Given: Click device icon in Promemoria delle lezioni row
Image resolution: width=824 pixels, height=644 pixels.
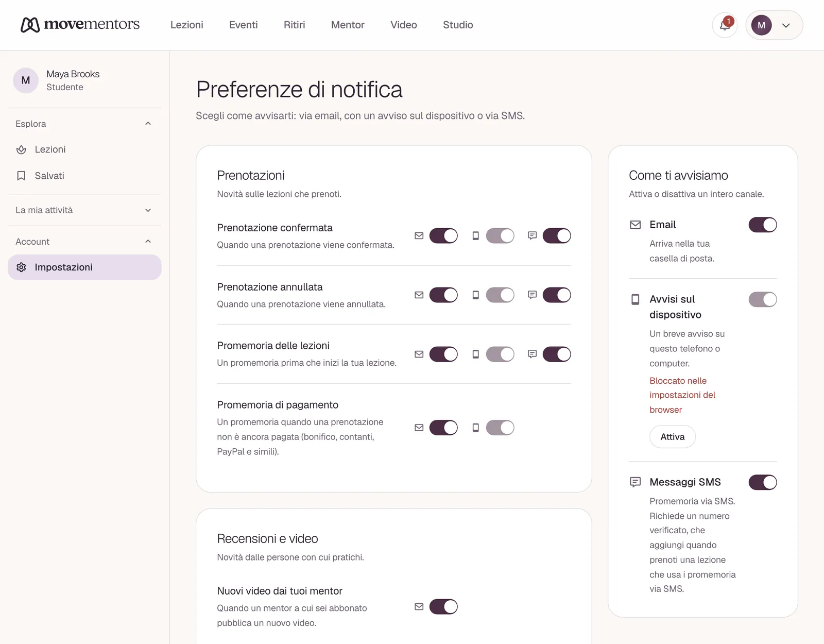Looking at the screenshot, I should 476,354.
